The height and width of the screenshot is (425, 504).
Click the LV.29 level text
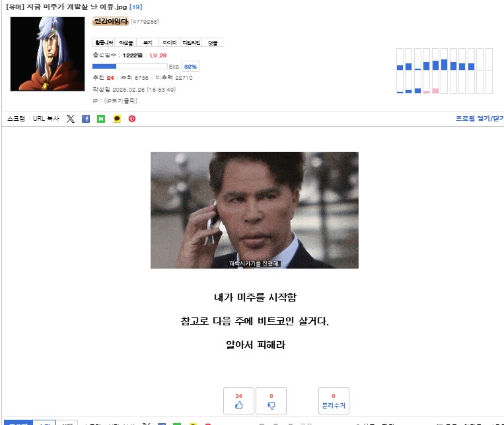pyautogui.click(x=158, y=55)
